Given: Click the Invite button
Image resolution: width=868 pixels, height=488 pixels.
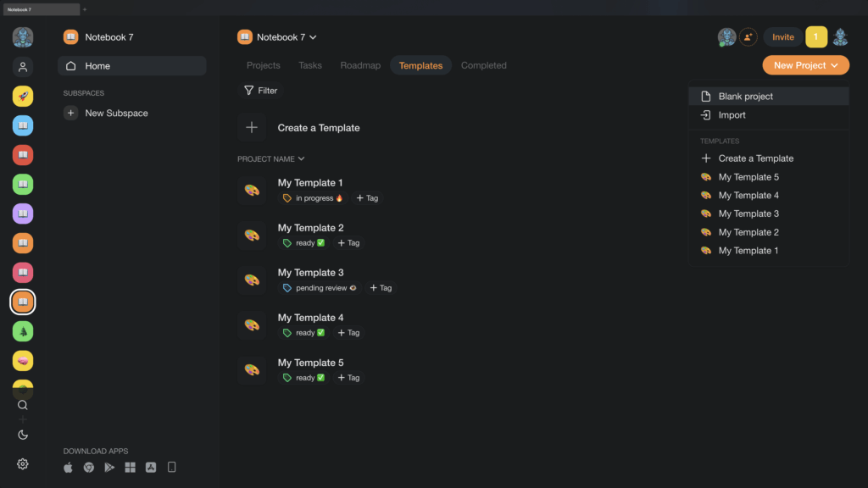Looking at the screenshot, I should [x=783, y=37].
